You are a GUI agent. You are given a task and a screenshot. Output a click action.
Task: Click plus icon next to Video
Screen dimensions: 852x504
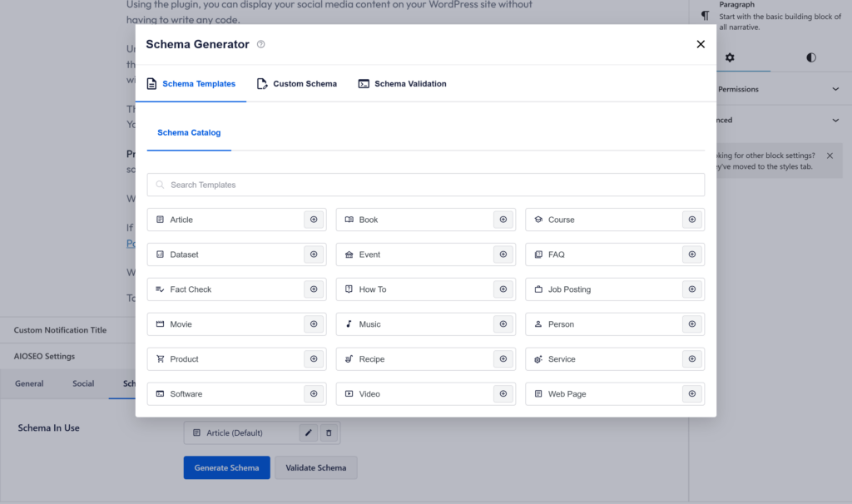(x=503, y=394)
